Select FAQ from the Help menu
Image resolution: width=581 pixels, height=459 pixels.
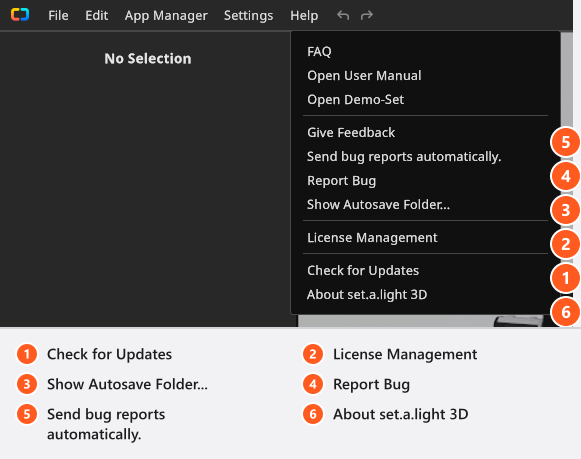point(425,51)
